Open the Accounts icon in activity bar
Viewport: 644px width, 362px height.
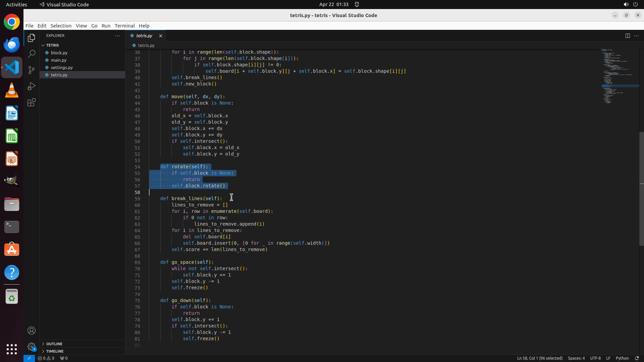pyautogui.click(x=32, y=330)
